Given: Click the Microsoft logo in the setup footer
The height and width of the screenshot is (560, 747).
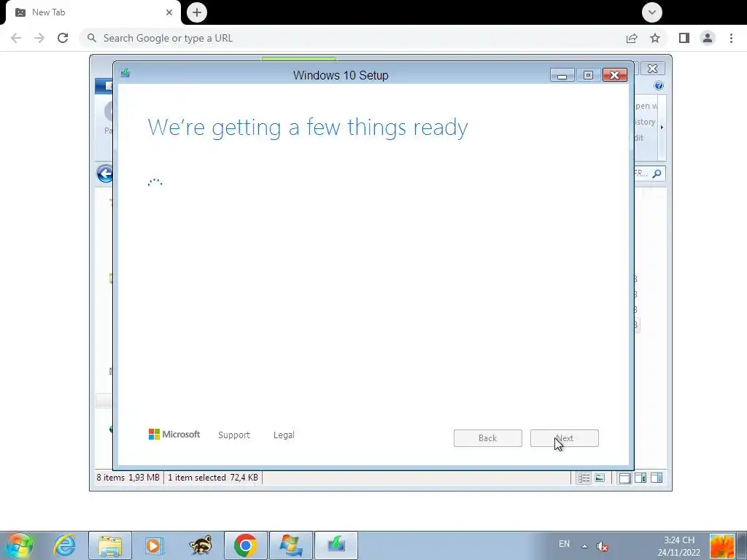Looking at the screenshot, I should (174, 435).
